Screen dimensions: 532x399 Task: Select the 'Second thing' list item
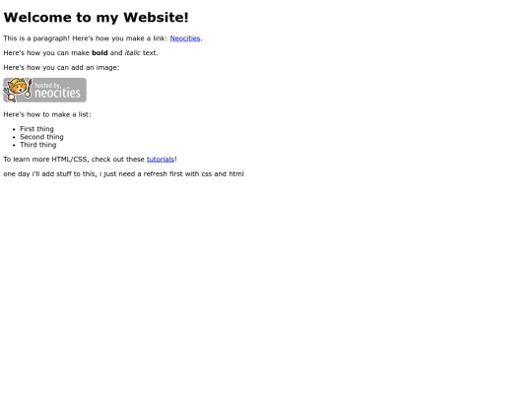[41, 137]
